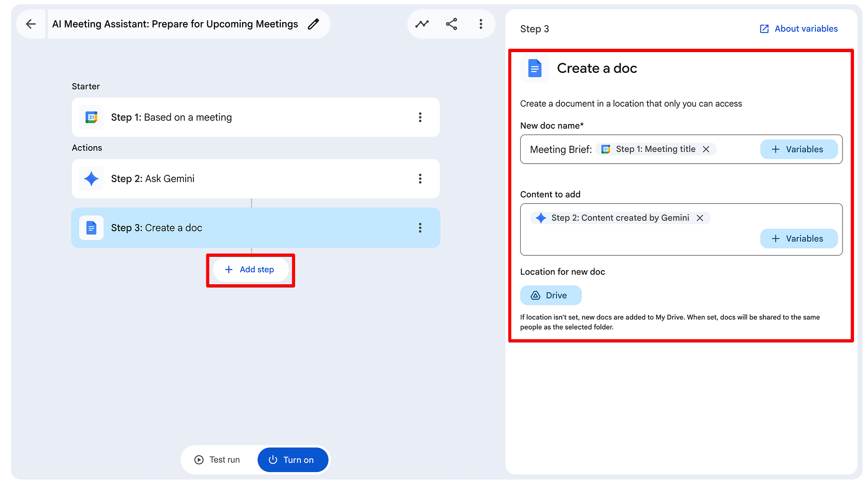Open top toolbar more options menu

point(481,24)
